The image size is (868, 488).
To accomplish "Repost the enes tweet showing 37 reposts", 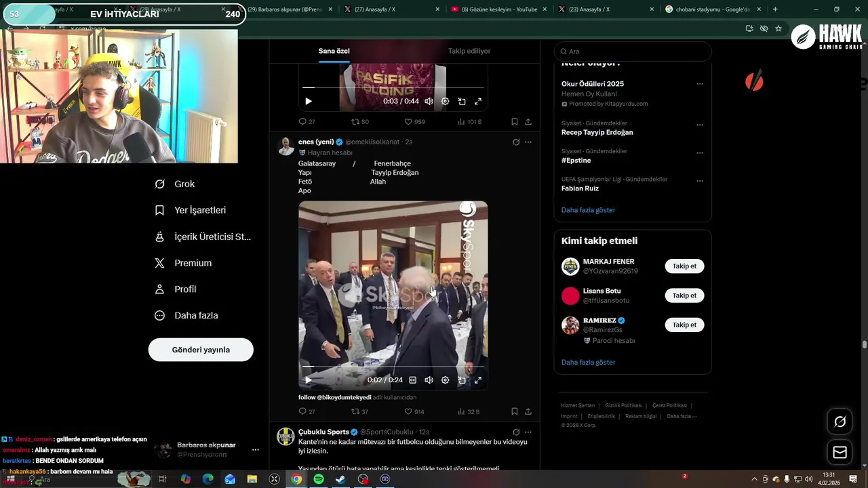I will (x=359, y=411).
